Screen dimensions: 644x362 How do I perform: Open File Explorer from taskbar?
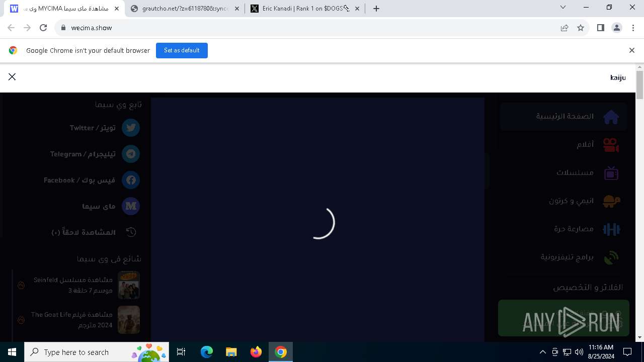[231, 352]
